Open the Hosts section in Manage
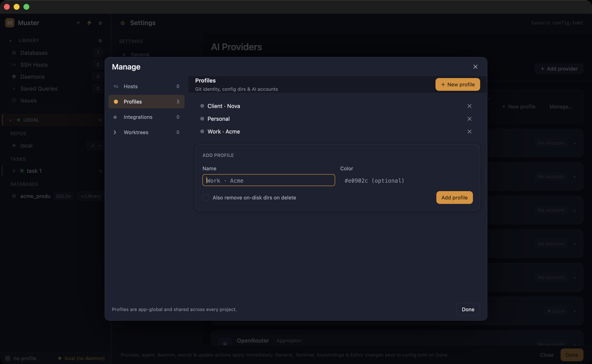 point(147,86)
